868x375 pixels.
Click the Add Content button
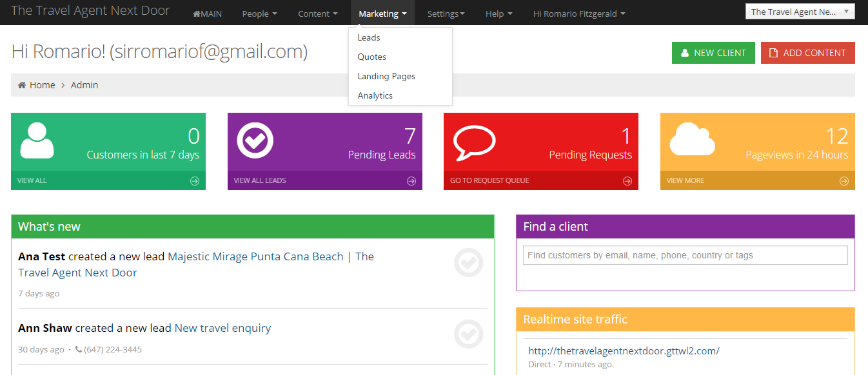(x=807, y=53)
